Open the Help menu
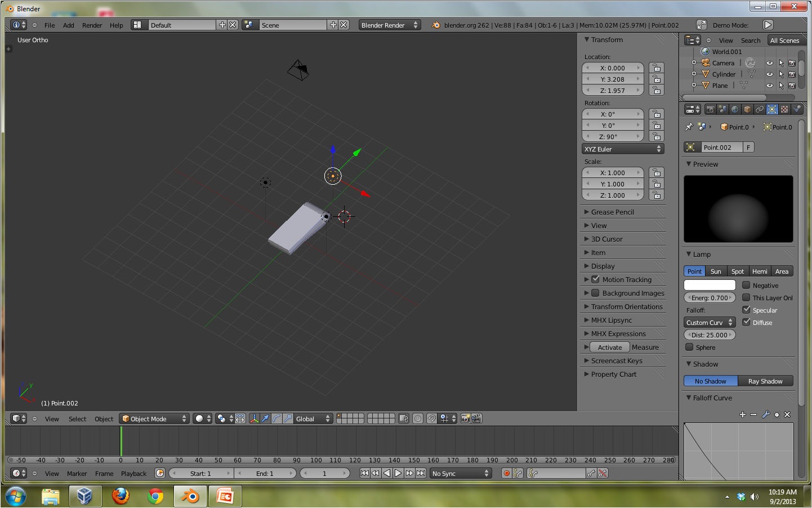This screenshot has width=812, height=508. (x=117, y=25)
